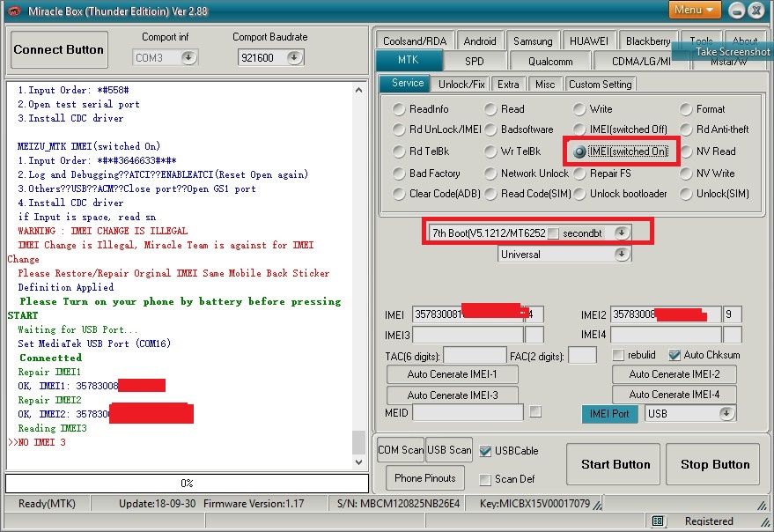This screenshot has width=774, height=532.
Task: Select the MTK tab
Action: tap(409, 60)
